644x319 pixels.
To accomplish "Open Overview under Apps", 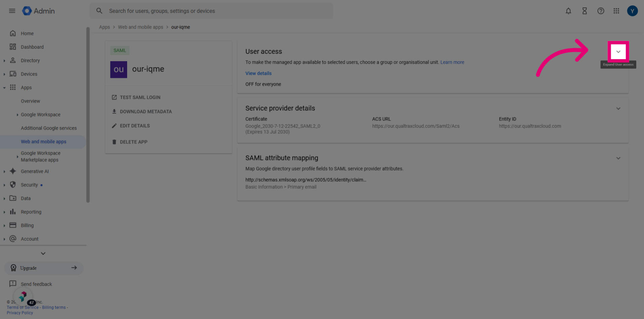I will click(x=30, y=101).
